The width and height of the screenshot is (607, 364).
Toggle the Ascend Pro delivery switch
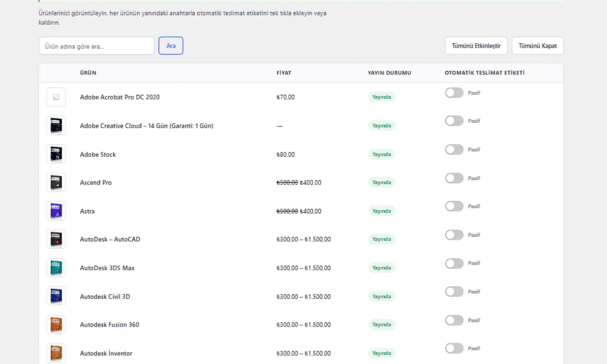pos(454,178)
